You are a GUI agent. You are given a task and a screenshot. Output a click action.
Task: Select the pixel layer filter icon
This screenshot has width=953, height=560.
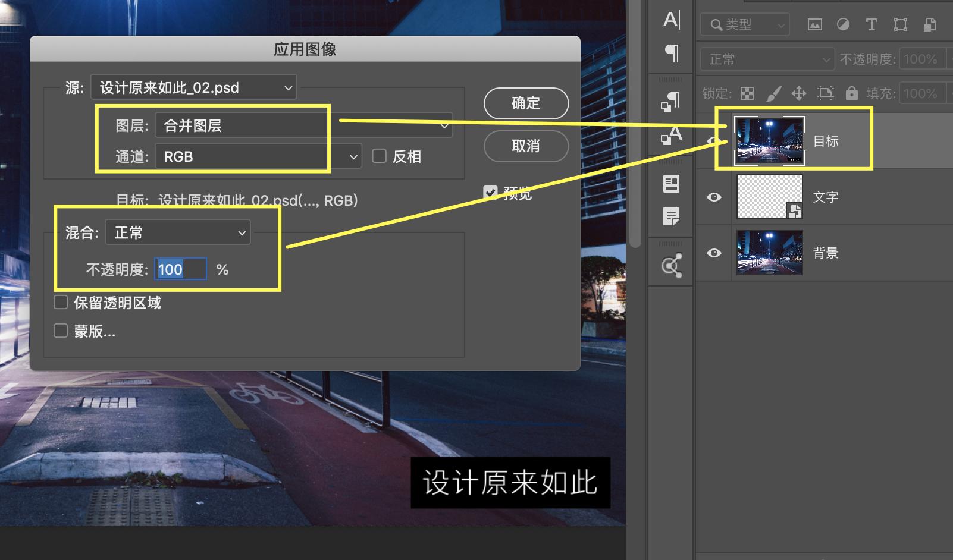pos(814,25)
